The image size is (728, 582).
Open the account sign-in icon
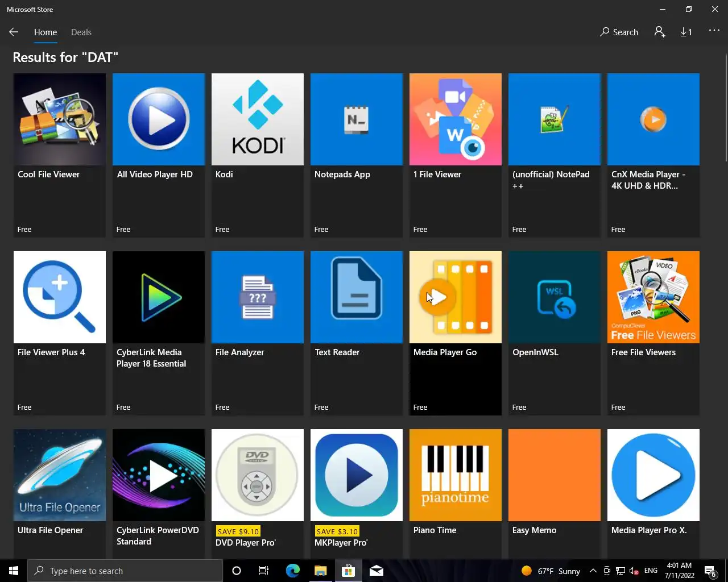click(x=660, y=32)
